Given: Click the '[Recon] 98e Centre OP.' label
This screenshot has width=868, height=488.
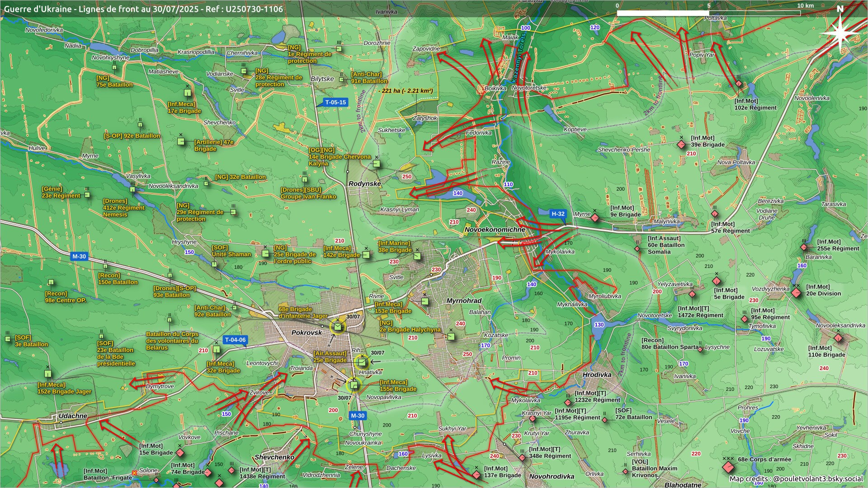Looking at the screenshot, I should click(66, 297).
